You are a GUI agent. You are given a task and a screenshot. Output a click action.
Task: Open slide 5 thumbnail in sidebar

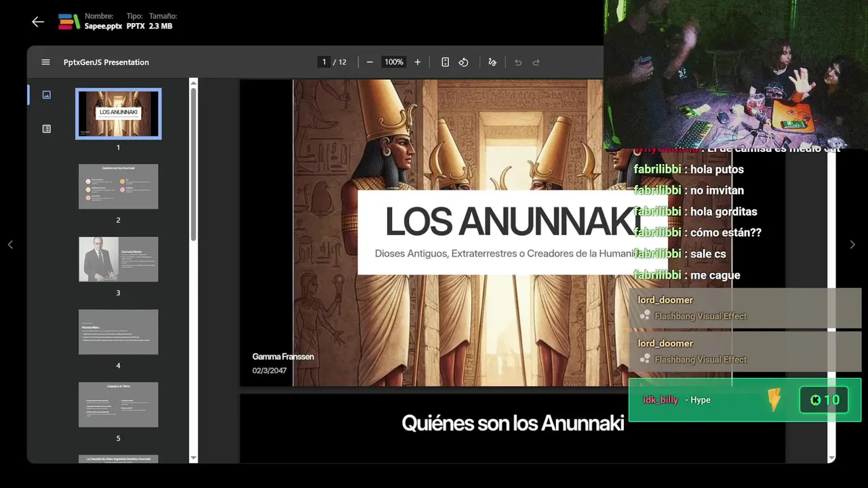[x=118, y=405]
